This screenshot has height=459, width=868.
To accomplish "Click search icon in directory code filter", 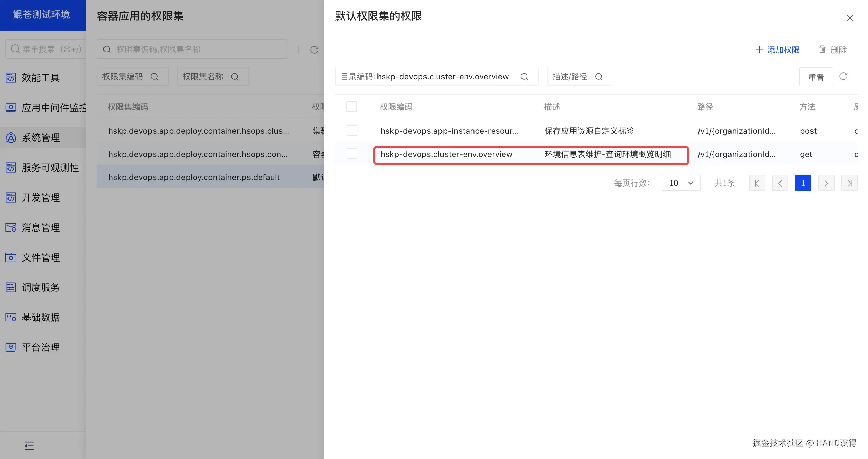I will click(x=524, y=77).
